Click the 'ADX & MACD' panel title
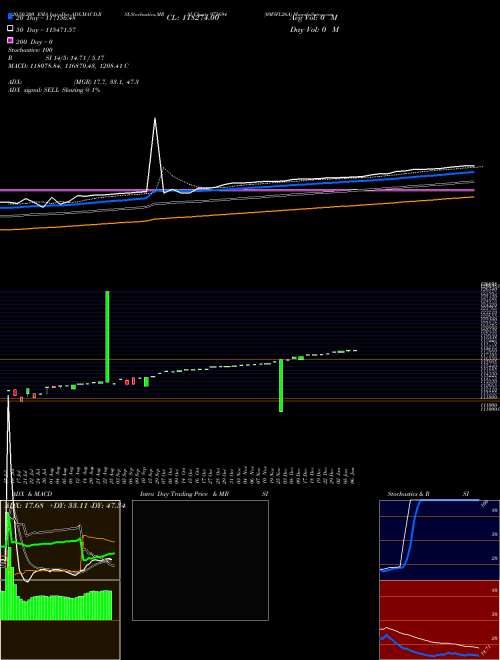The image size is (500, 660). point(32,494)
